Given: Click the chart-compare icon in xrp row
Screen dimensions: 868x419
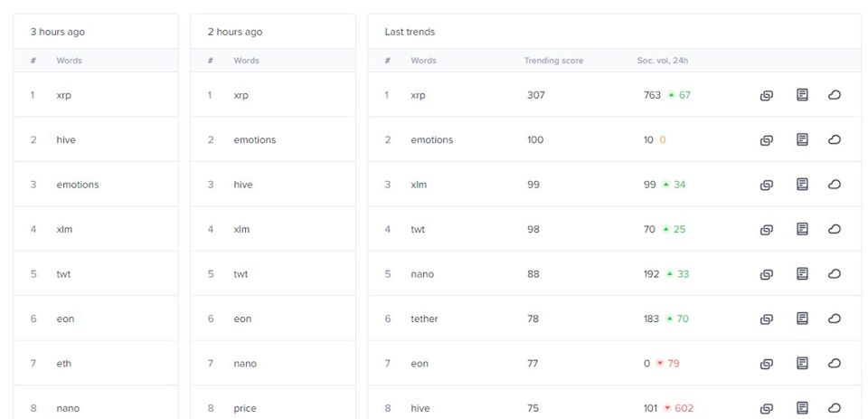Looking at the screenshot, I should [x=766, y=95].
